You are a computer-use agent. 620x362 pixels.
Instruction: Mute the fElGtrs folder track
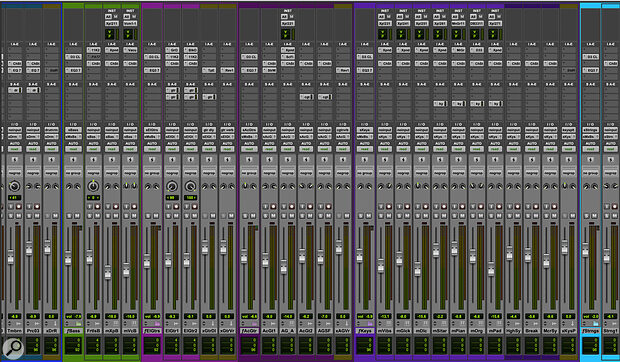coord(156,216)
